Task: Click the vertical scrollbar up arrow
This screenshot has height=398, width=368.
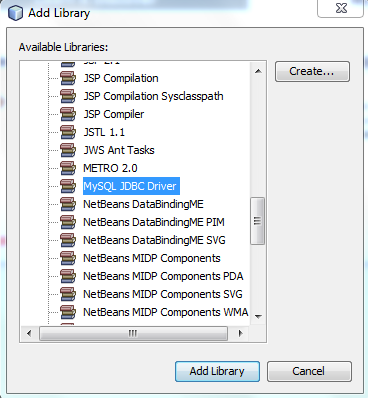Action: tap(258, 71)
